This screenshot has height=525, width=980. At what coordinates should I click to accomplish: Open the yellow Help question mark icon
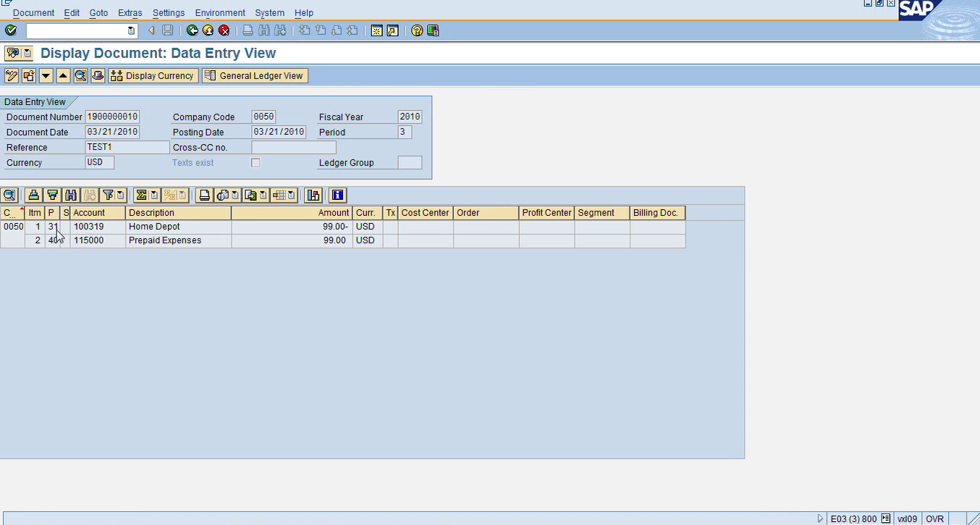(417, 30)
